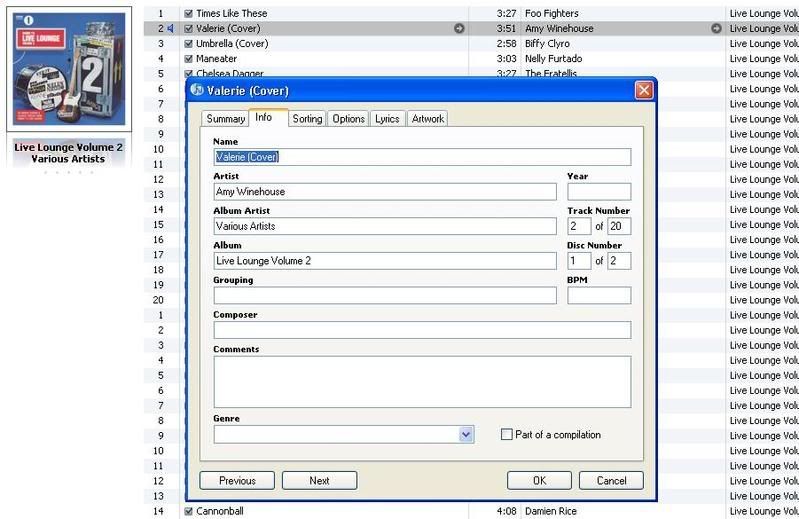Uncheck the Maneater track checkbox
Image resolution: width=799 pixels, height=519 pixels.
pyautogui.click(x=189, y=59)
